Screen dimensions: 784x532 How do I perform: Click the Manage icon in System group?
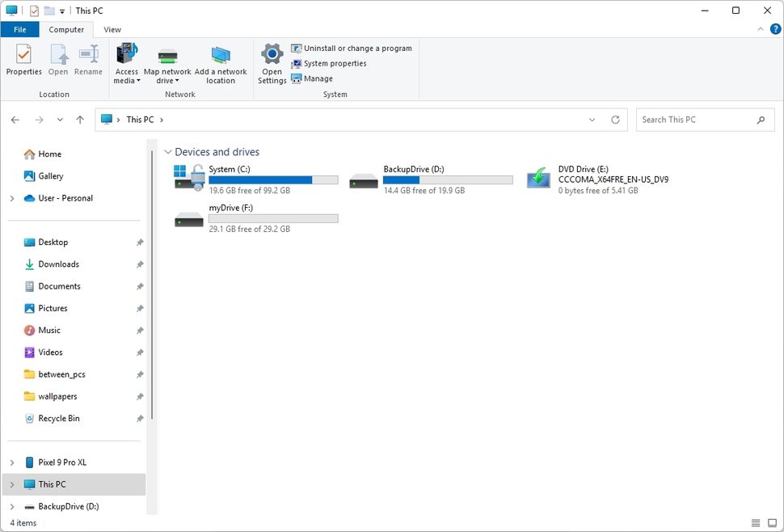(x=295, y=78)
